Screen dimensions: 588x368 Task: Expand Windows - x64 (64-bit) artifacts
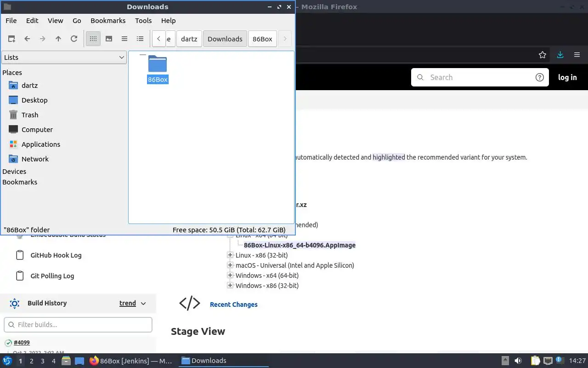click(230, 275)
